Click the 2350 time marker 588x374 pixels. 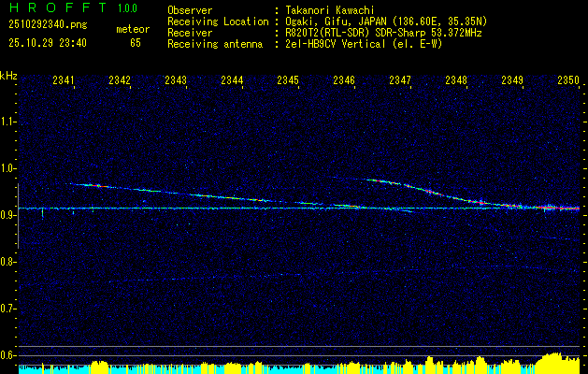pyautogui.click(x=568, y=79)
